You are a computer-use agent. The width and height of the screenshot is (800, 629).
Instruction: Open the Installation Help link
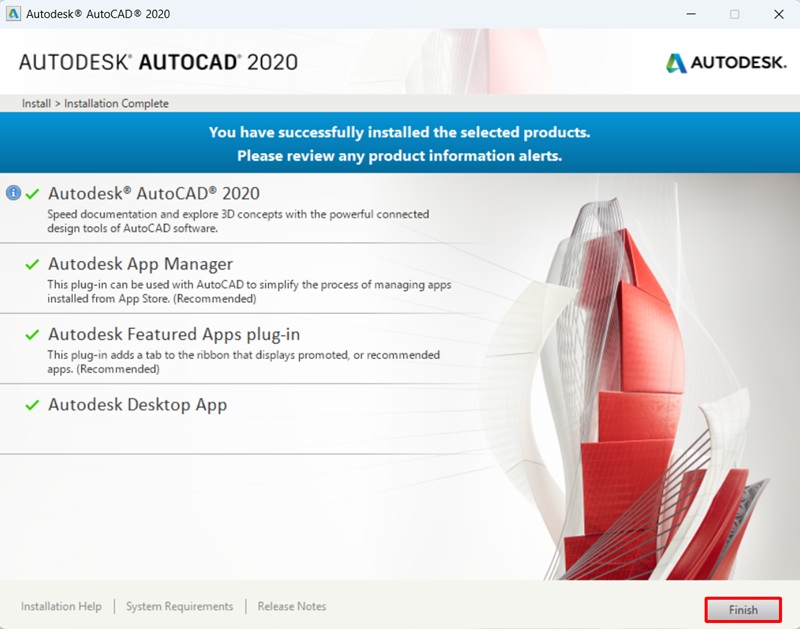pos(61,606)
